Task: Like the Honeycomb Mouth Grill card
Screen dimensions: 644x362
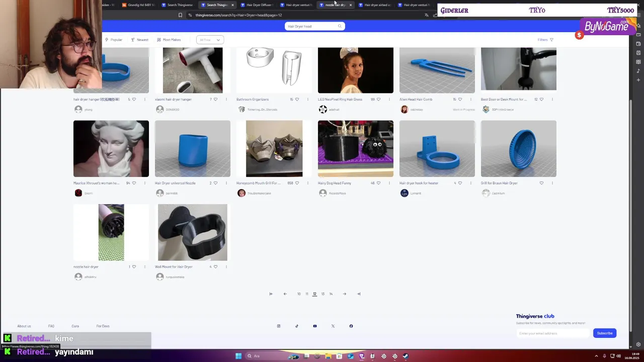Action: point(297,183)
